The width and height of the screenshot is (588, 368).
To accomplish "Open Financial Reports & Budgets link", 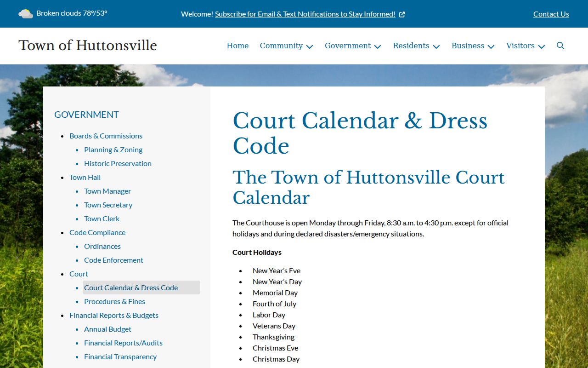I will (114, 315).
